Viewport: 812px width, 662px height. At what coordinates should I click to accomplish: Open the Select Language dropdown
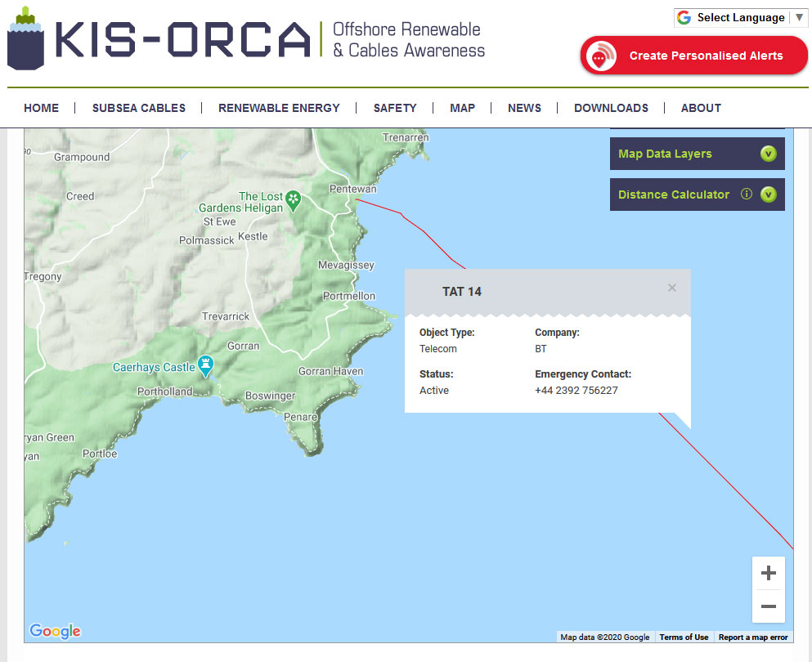(x=741, y=18)
